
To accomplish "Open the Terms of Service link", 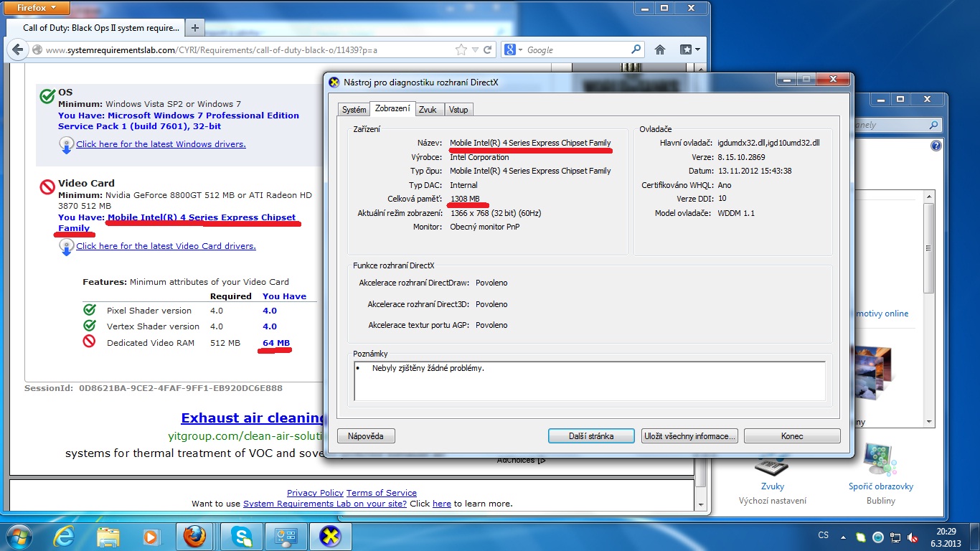I will tap(382, 493).
